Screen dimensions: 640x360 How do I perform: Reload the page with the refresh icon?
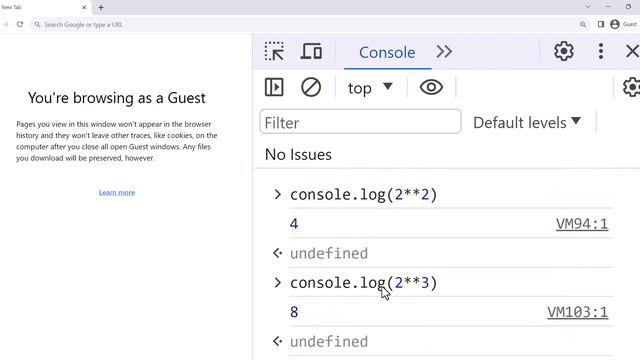point(20,24)
